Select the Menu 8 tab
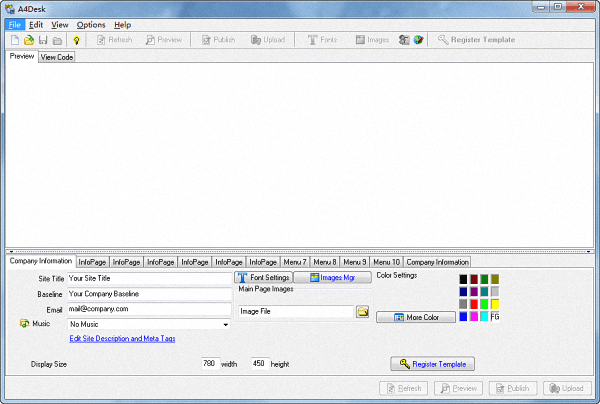The width and height of the screenshot is (600, 404). pyautogui.click(x=325, y=262)
